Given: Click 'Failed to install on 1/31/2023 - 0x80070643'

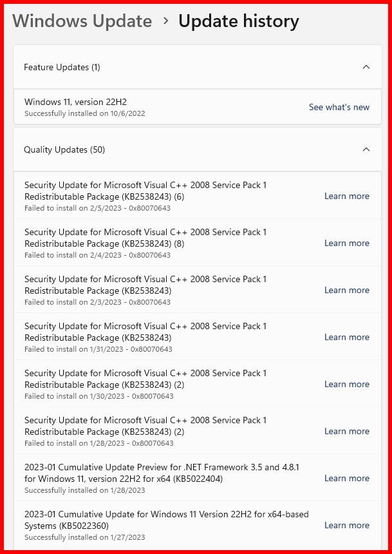Looking at the screenshot, I should (98, 349).
